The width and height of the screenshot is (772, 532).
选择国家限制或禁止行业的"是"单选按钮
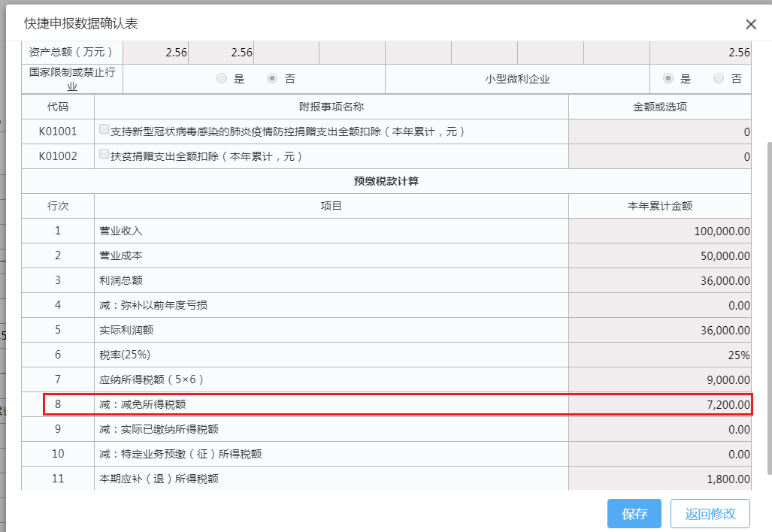222,77
